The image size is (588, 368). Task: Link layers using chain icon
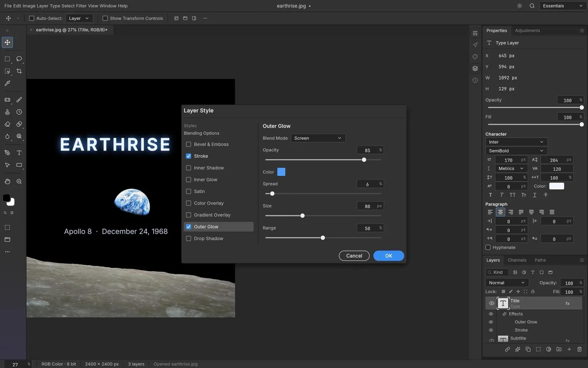[x=508, y=349]
